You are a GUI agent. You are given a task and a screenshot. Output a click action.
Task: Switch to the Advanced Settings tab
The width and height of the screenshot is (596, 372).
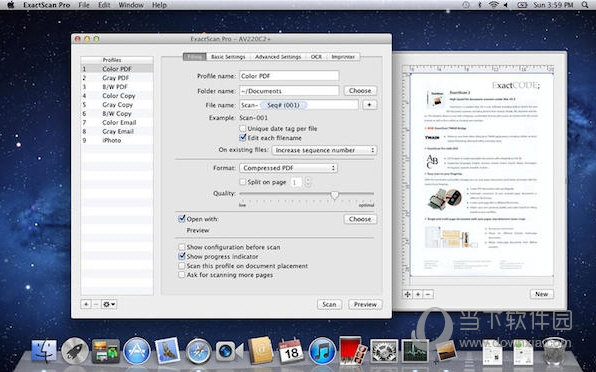(x=278, y=57)
